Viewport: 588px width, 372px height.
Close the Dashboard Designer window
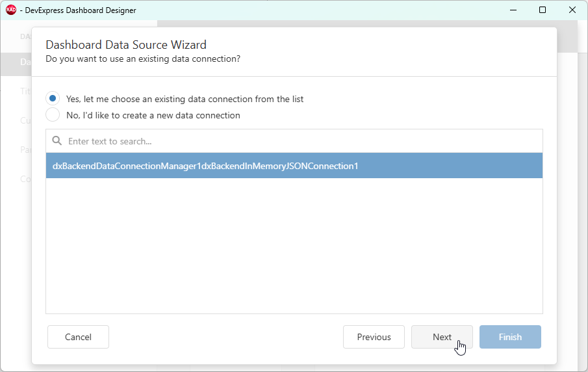coord(572,10)
